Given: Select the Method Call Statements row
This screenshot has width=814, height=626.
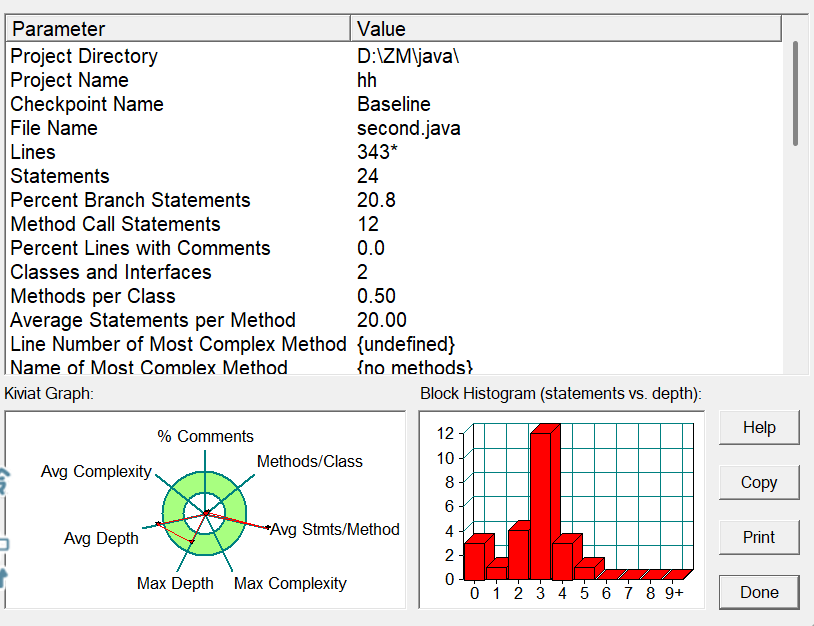Looking at the screenshot, I should (x=394, y=224).
